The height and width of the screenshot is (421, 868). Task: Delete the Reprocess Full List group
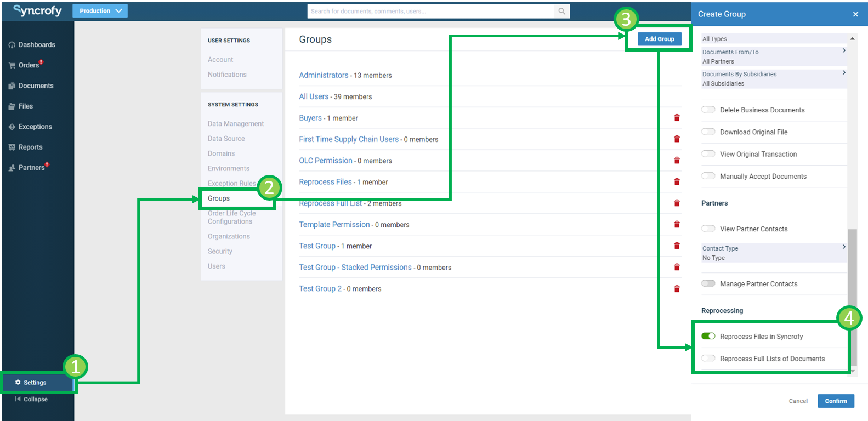pyautogui.click(x=677, y=203)
